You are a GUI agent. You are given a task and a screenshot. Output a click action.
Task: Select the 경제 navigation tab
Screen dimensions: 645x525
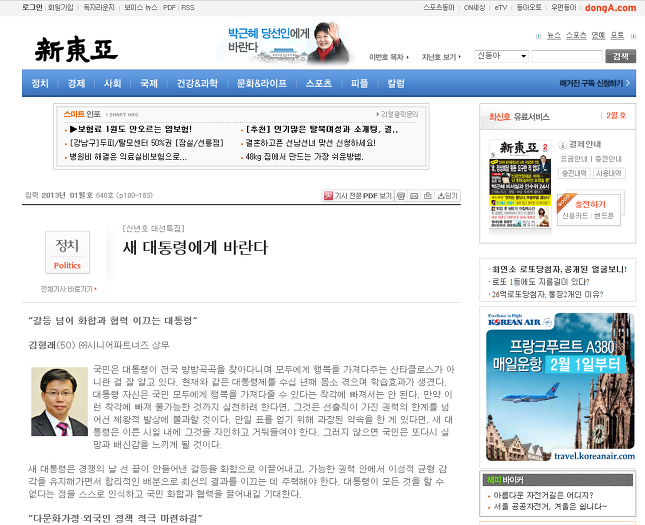pyautogui.click(x=76, y=84)
